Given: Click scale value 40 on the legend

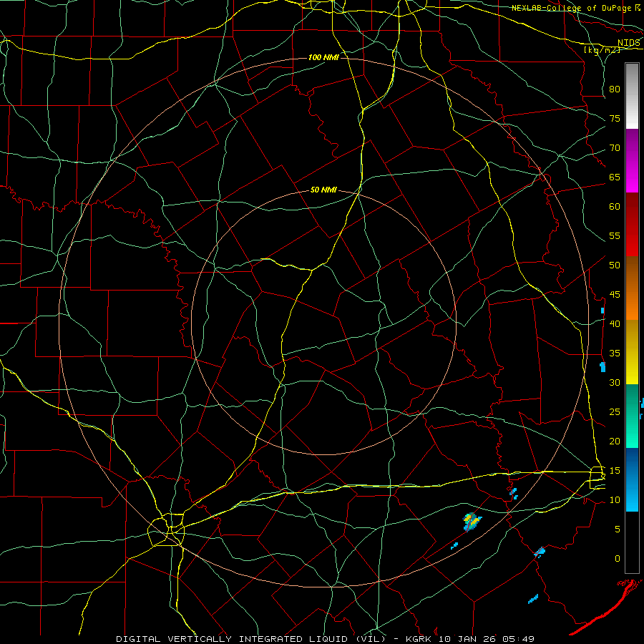Looking at the screenshot, I should (x=615, y=324).
